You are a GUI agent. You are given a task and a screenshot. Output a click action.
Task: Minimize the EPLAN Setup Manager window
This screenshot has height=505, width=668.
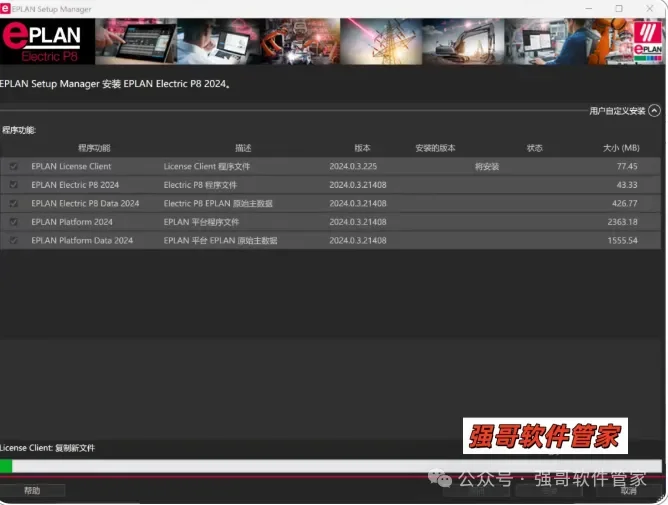point(589,9)
